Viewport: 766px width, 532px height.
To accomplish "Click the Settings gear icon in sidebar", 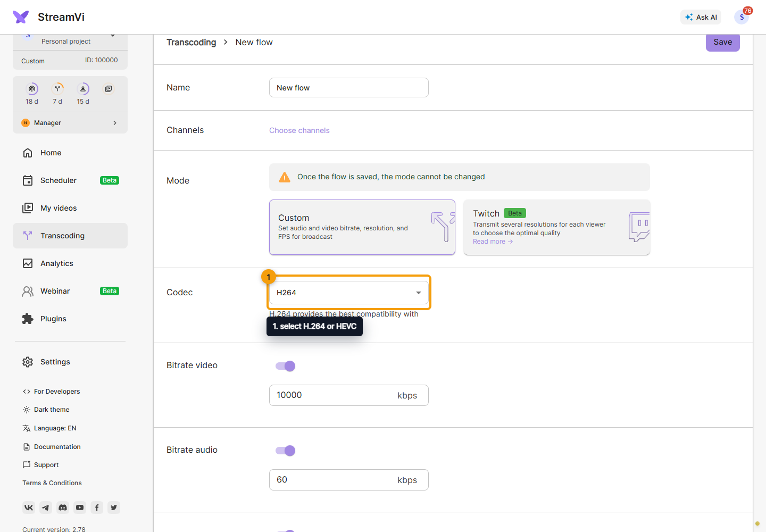I will coord(28,362).
